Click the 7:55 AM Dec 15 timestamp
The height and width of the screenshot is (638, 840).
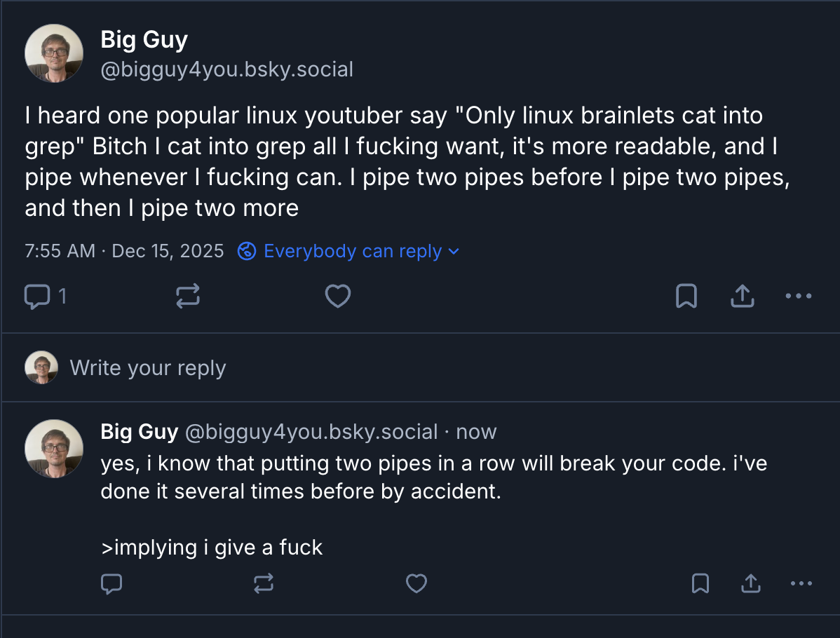pyautogui.click(x=124, y=251)
